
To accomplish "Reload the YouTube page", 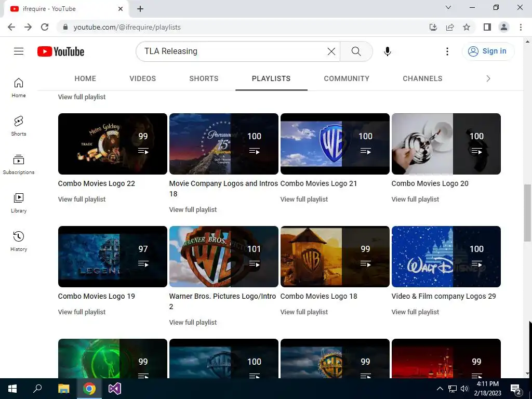I will coord(45,27).
